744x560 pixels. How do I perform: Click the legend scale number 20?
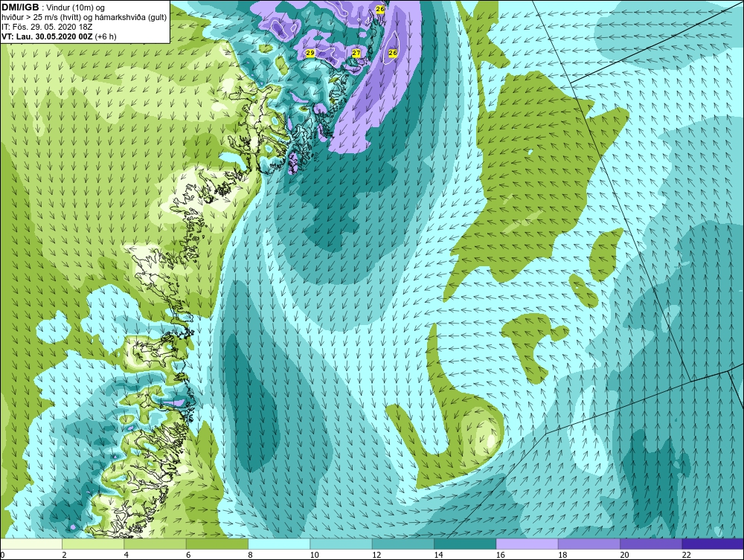coord(625,556)
